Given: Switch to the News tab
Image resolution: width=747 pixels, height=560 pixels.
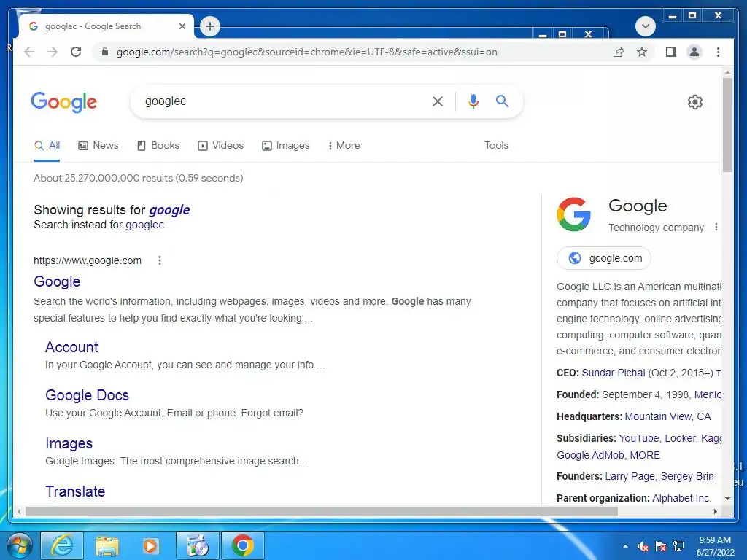Looking at the screenshot, I should [98, 146].
